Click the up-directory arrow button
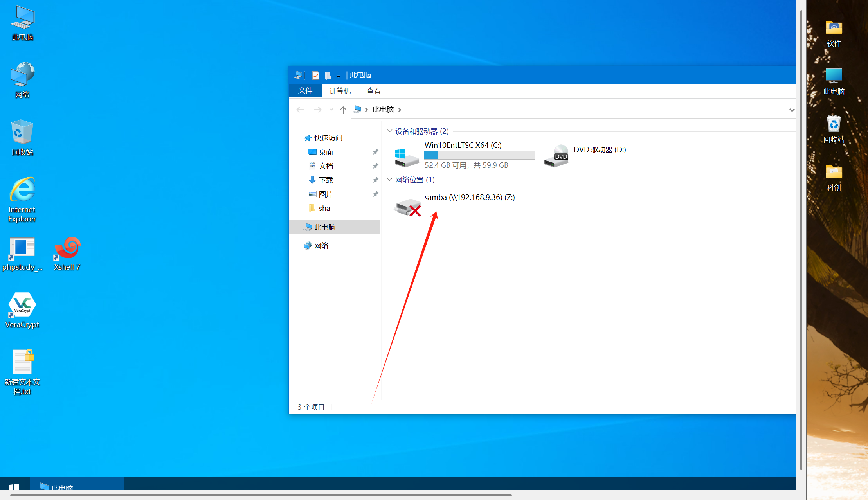868x500 pixels. (x=343, y=110)
